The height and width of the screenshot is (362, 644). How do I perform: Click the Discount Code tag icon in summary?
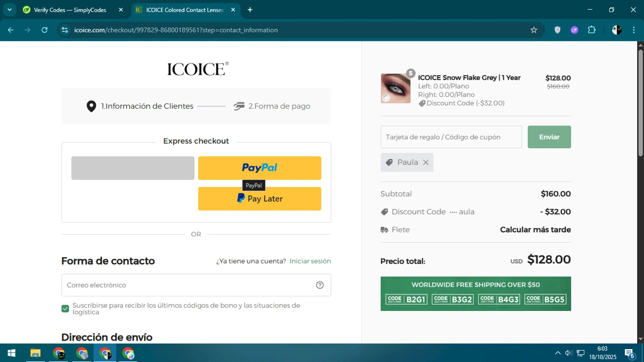pos(384,212)
